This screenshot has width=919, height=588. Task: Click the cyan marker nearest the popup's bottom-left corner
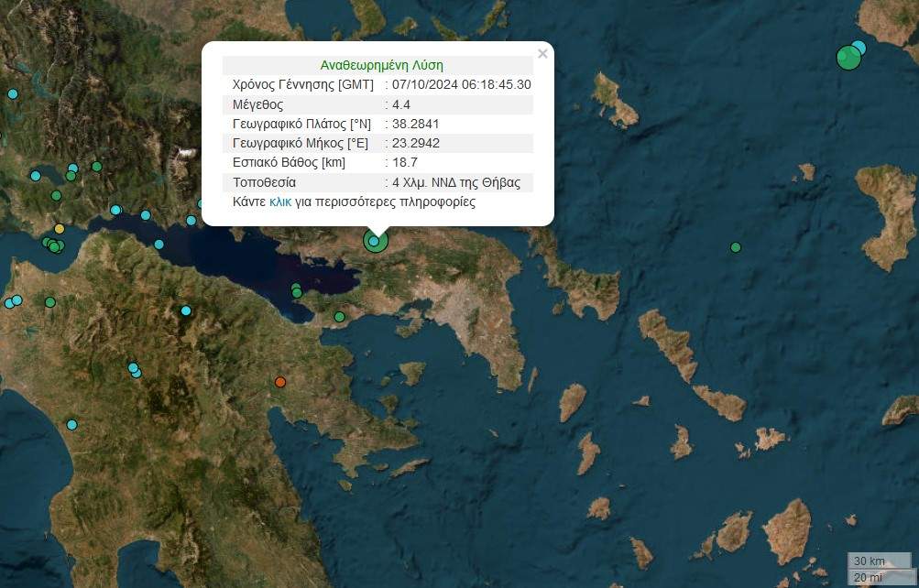[x=191, y=220]
